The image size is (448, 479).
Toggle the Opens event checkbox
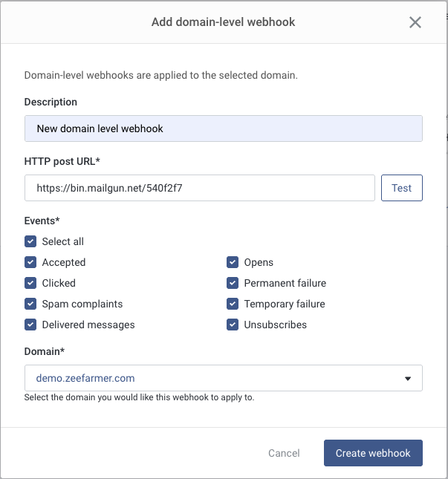(x=233, y=262)
